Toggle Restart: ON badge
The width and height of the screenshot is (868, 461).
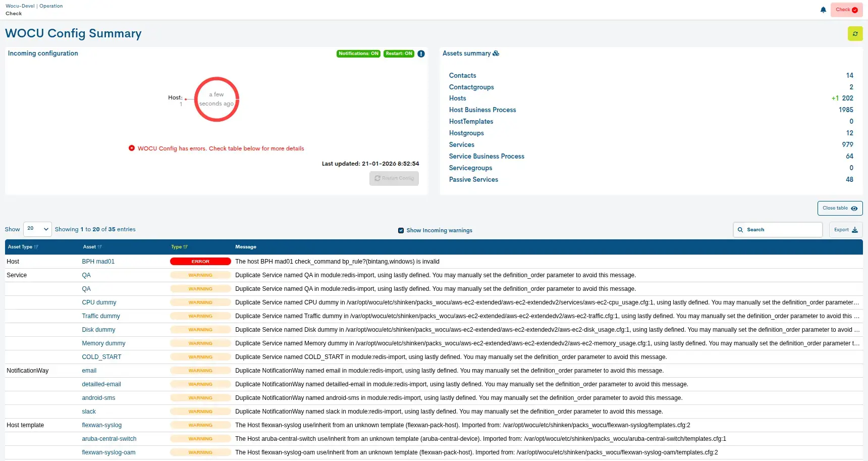tap(399, 54)
